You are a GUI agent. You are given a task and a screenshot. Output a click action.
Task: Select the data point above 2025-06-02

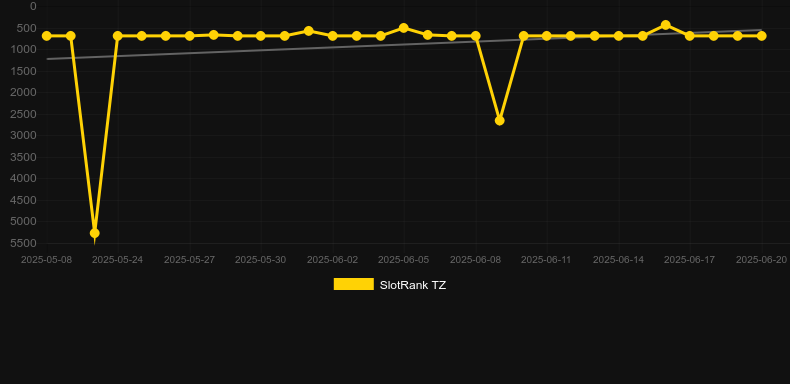(333, 36)
